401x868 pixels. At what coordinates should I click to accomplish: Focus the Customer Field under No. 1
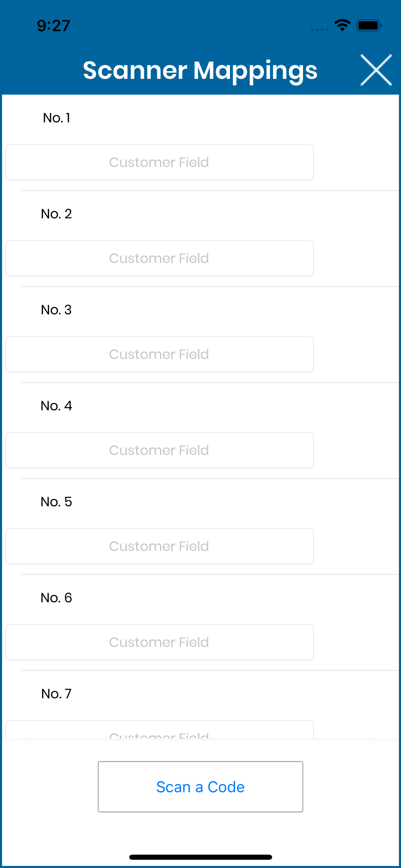159,162
